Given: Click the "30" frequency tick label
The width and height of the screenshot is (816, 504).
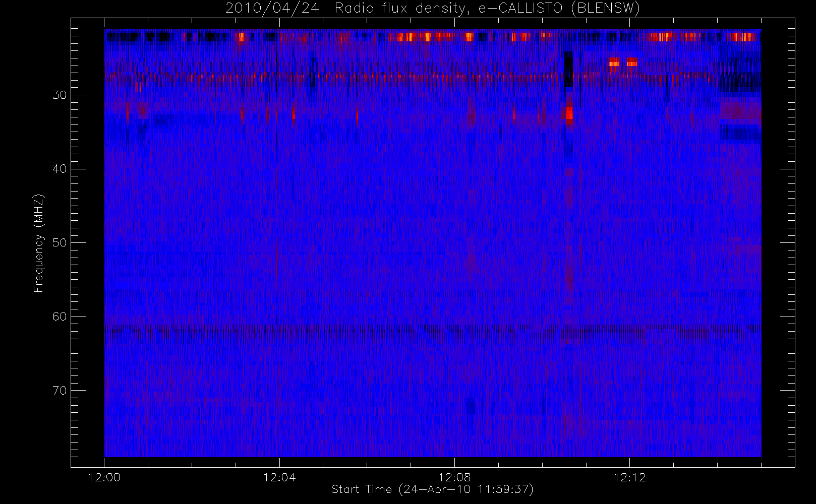Looking at the screenshot, I should 59,95.
